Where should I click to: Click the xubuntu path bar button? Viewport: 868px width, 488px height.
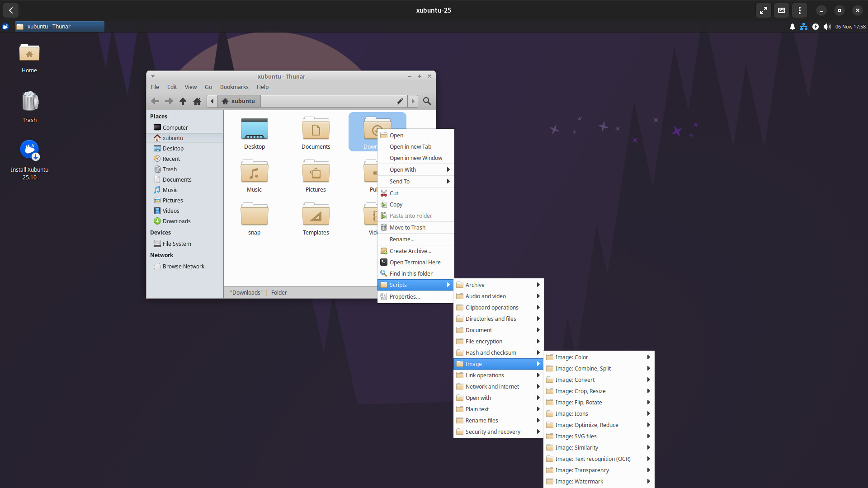pyautogui.click(x=239, y=101)
